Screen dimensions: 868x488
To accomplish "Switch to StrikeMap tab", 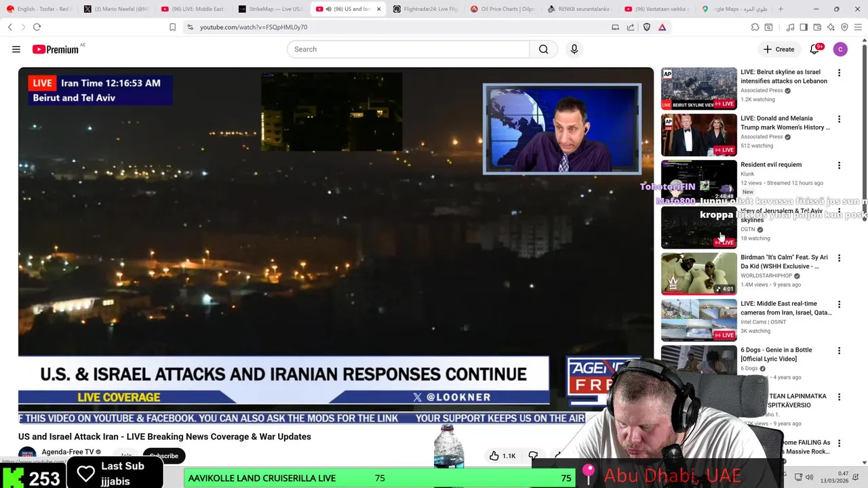I will tap(271, 9).
